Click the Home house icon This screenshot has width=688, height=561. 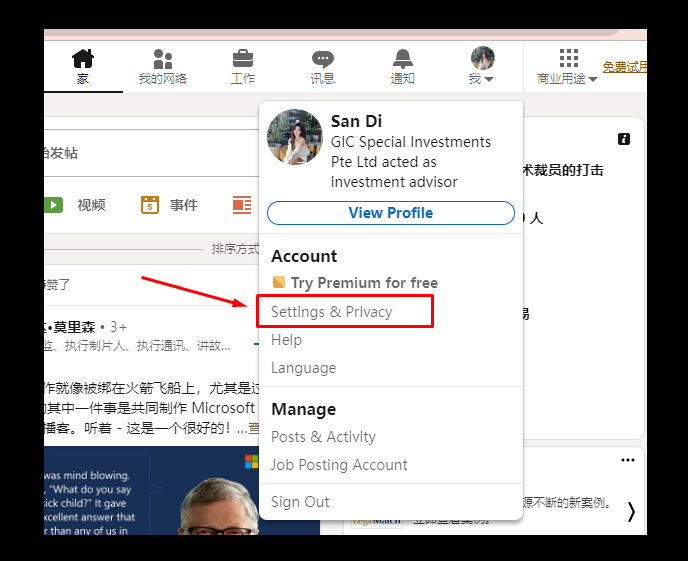coord(83,59)
